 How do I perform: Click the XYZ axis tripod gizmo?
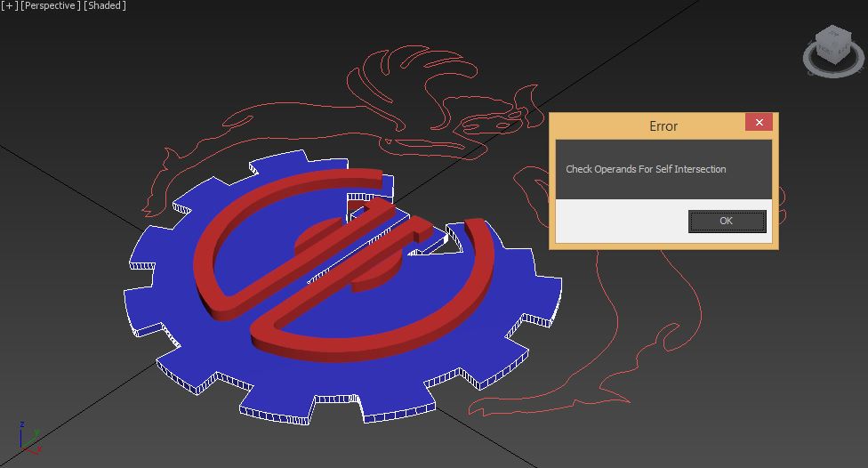click(30, 438)
